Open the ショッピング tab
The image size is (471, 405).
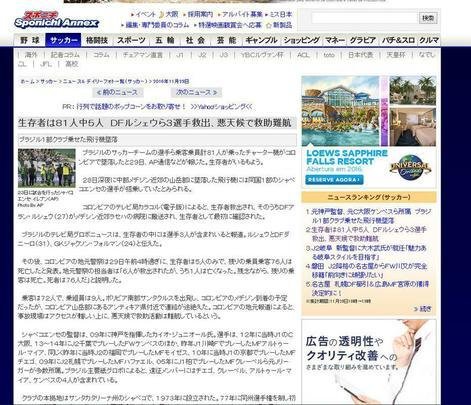pyautogui.click(x=302, y=40)
